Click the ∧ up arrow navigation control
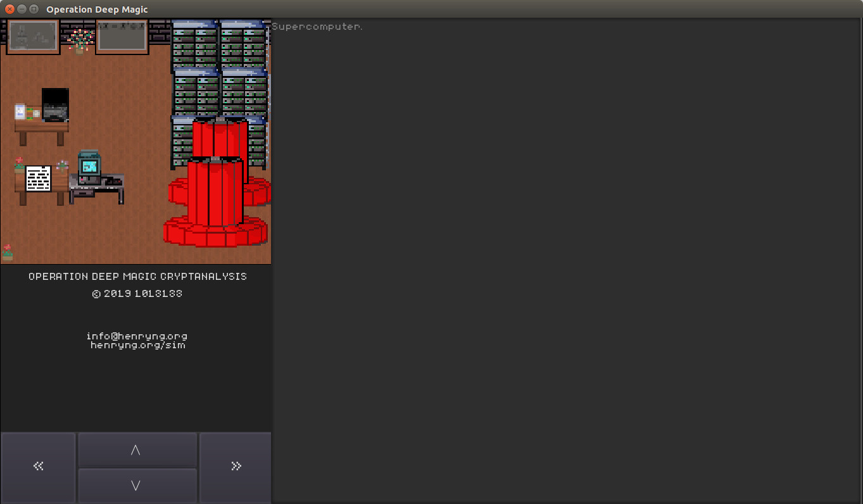 pyautogui.click(x=137, y=450)
